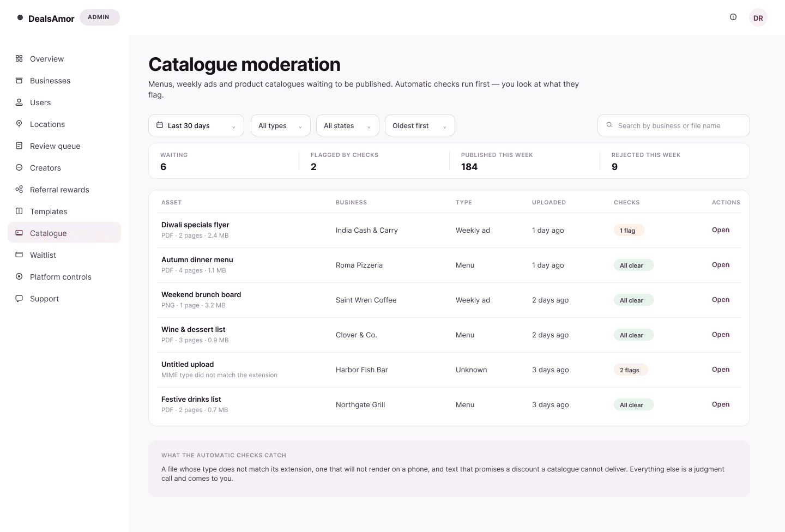Click the Overview grid icon in the sidebar

coord(19,58)
